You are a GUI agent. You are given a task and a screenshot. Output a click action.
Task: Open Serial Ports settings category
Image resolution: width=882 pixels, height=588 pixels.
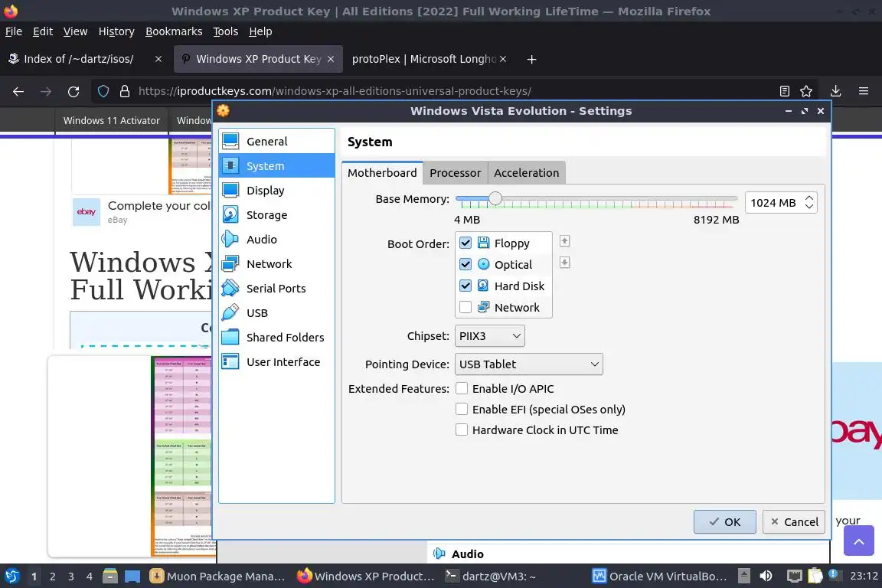click(276, 288)
